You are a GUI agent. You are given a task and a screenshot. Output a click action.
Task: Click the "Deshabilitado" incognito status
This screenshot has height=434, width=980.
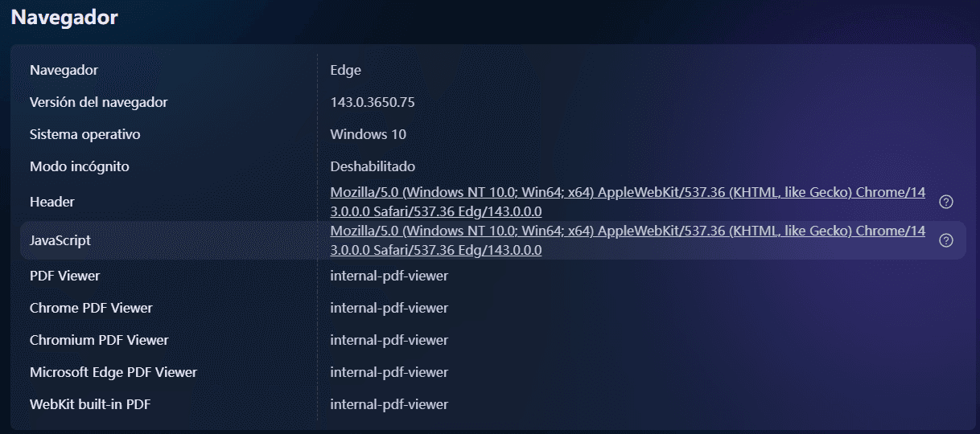[373, 166]
